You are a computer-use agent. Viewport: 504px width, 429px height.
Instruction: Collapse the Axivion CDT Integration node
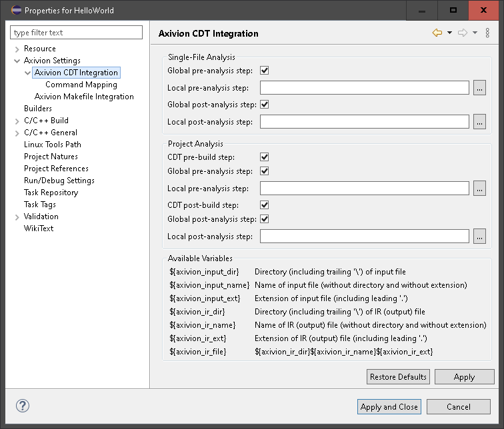pyautogui.click(x=27, y=73)
